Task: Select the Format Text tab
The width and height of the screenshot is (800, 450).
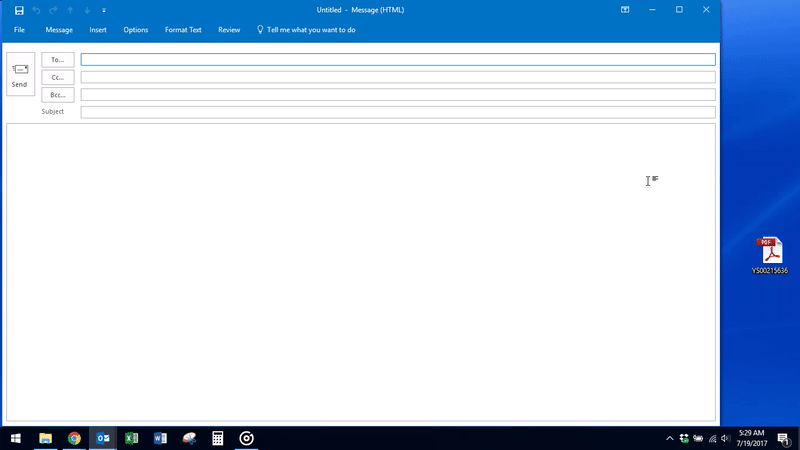Action: (x=183, y=30)
